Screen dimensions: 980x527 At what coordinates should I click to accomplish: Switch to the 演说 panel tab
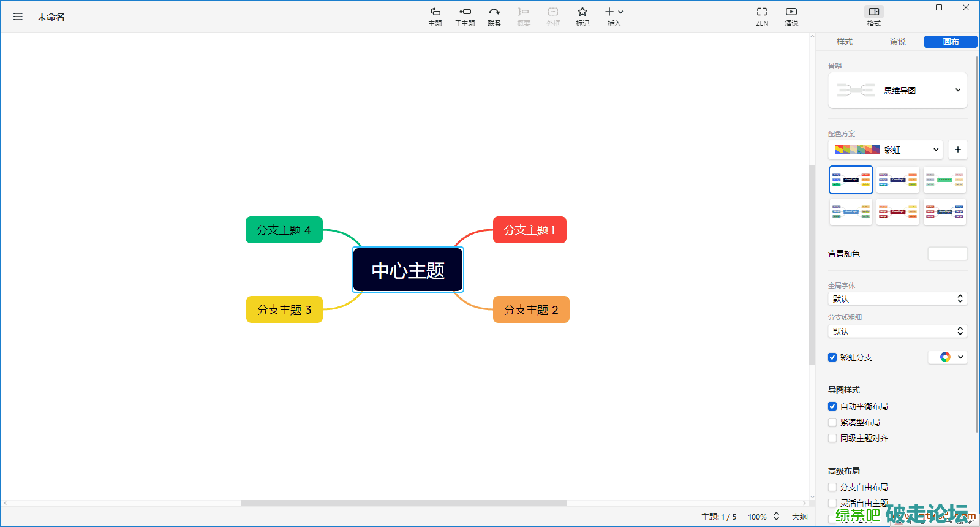point(897,42)
